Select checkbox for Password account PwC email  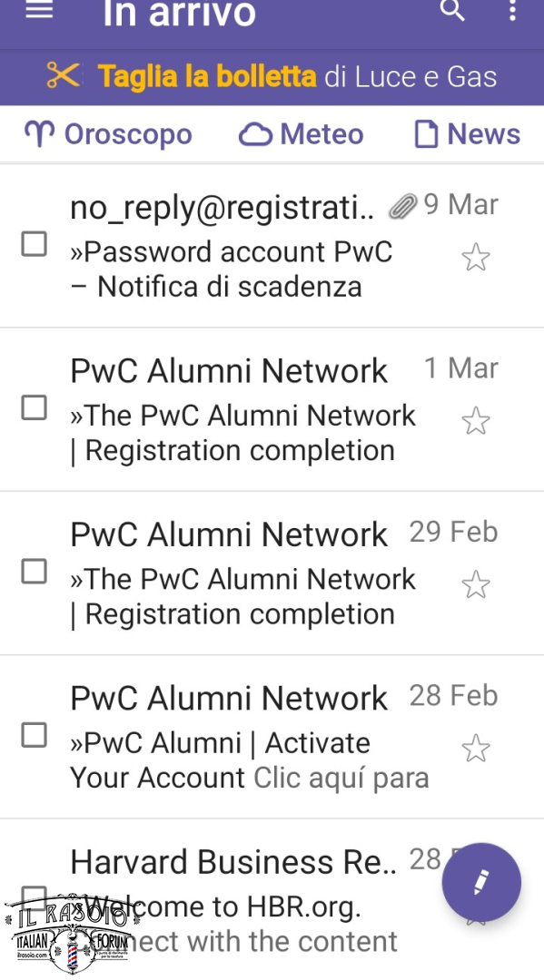pos(35,244)
